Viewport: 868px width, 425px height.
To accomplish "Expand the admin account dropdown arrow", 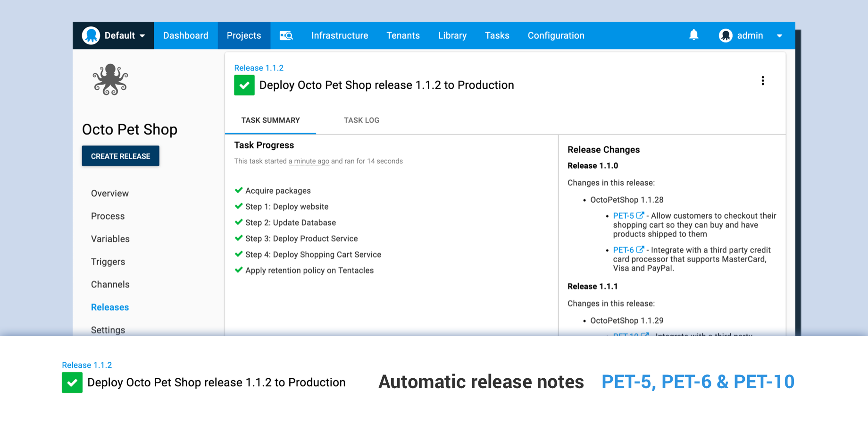I will click(x=779, y=36).
